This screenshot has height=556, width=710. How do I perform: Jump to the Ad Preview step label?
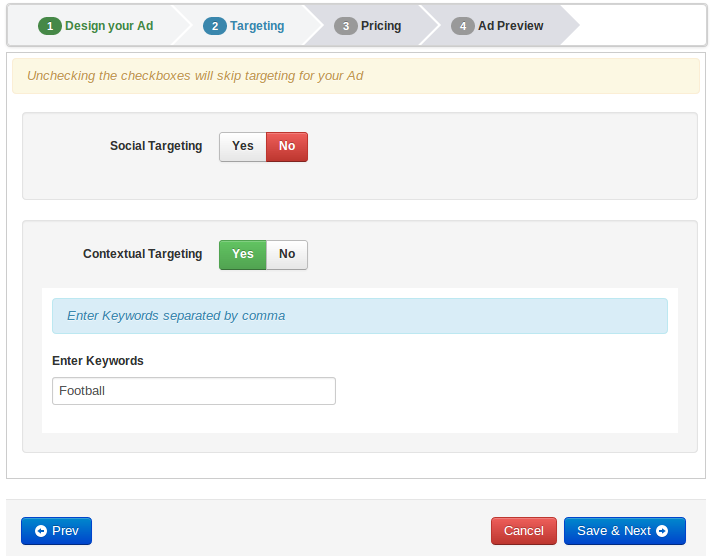(510, 26)
